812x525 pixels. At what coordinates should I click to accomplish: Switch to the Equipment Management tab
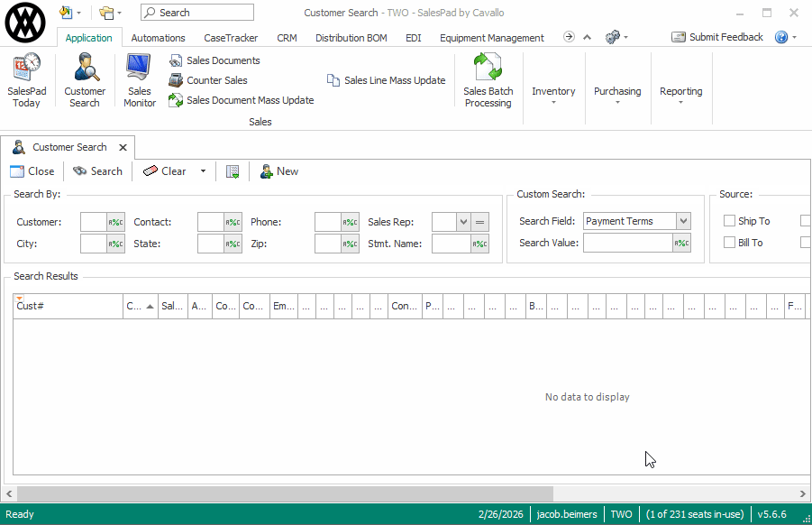click(491, 38)
